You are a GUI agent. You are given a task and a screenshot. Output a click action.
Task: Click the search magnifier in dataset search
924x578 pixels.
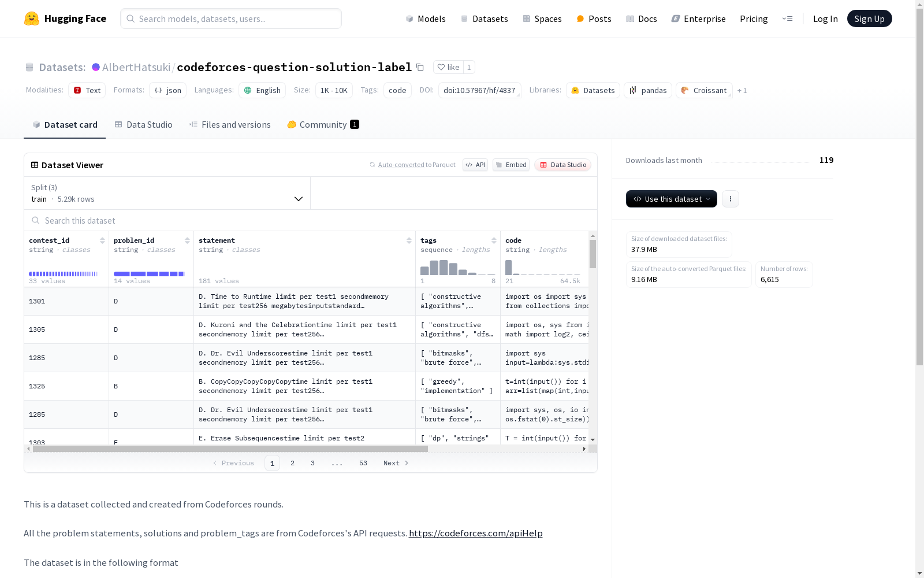[36, 220]
